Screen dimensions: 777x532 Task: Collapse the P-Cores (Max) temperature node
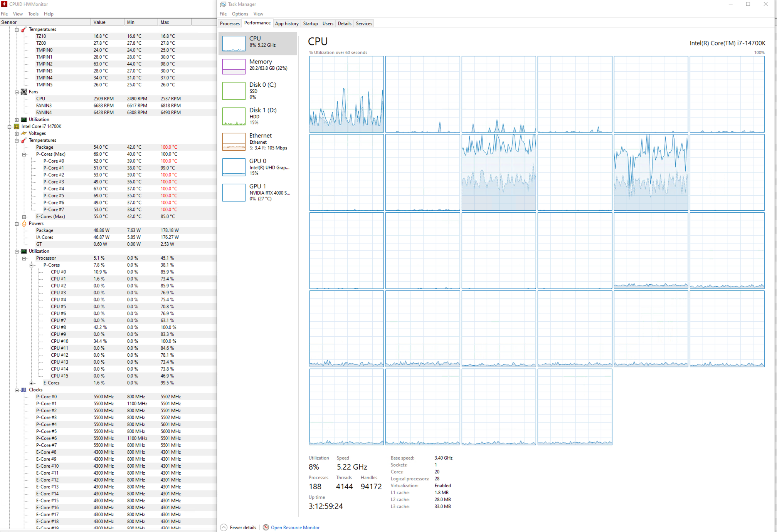[x=24, y=154]
